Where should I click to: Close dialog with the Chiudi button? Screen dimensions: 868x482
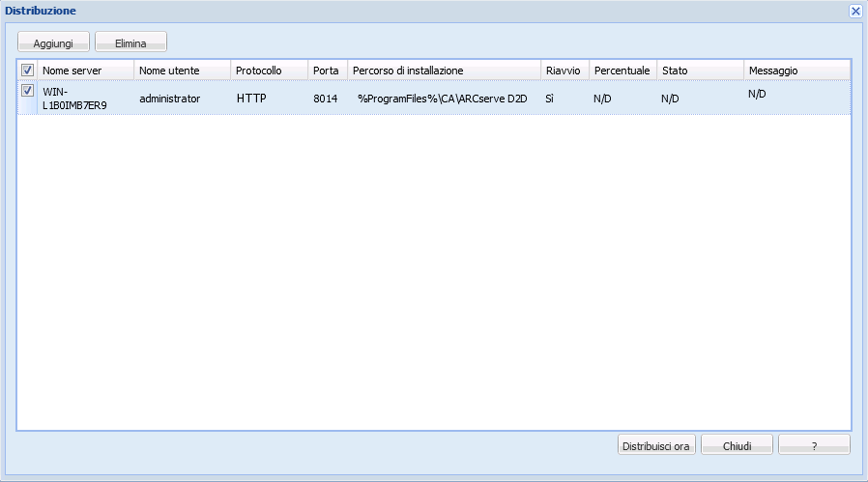(x=737, y=445)
